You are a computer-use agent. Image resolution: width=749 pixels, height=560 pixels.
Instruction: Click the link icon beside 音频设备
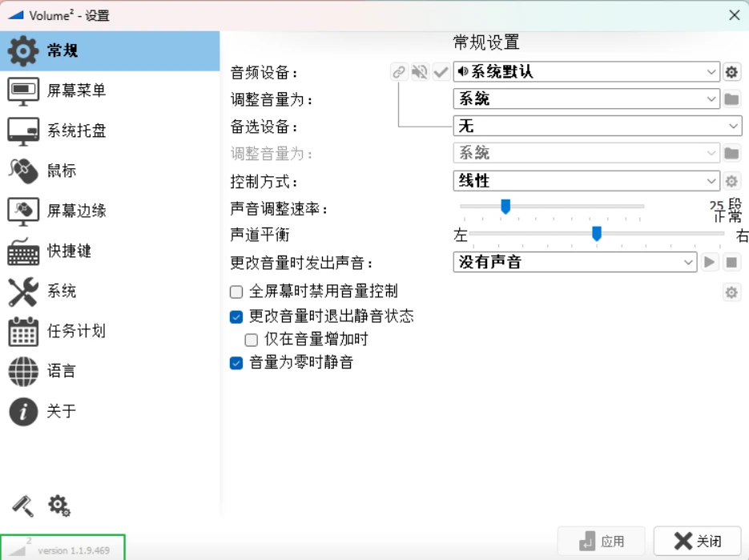click(x=399, y=72)
